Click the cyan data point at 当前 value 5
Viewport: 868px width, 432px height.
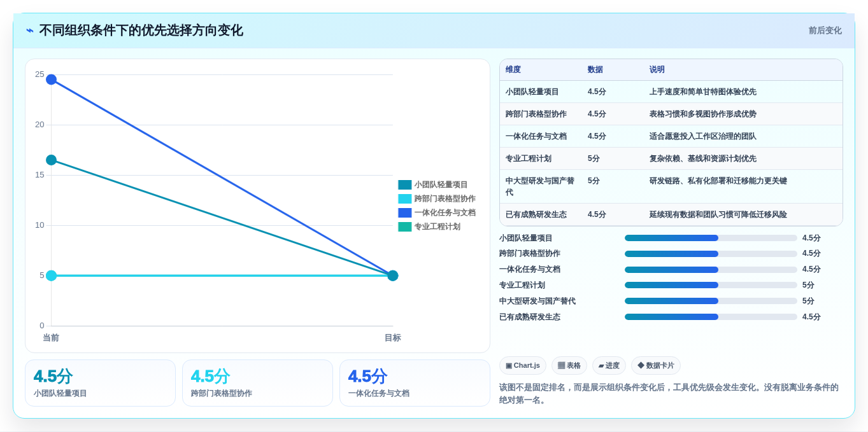coord(51,275)
